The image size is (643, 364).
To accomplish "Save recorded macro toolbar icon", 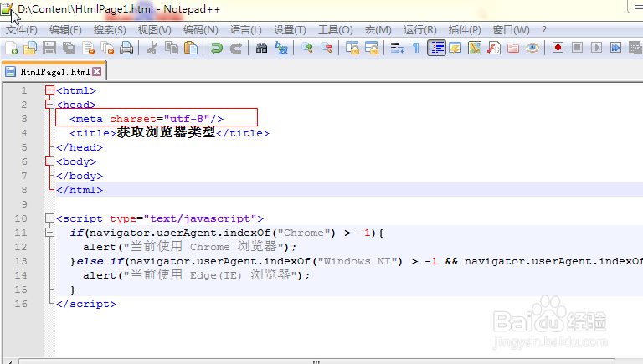I will coord(635,48).
